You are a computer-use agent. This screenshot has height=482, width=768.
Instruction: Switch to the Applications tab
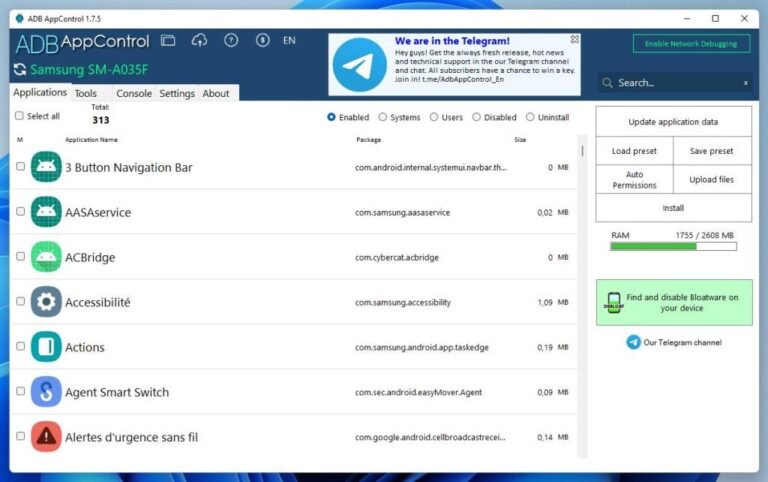tap(40, 92)
